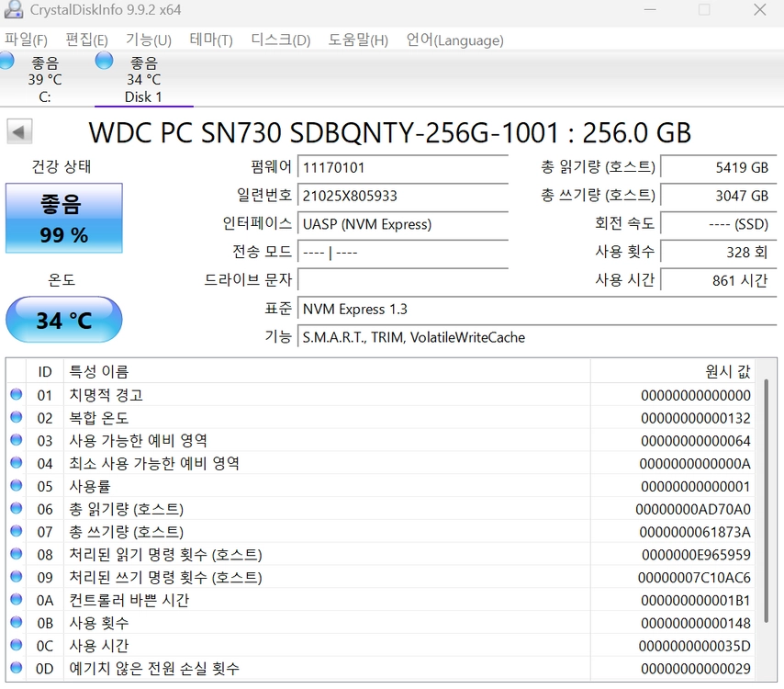Click status dot for attribute 0B 사용 횟수
The image size is (784, 689).
coord(17,622)
